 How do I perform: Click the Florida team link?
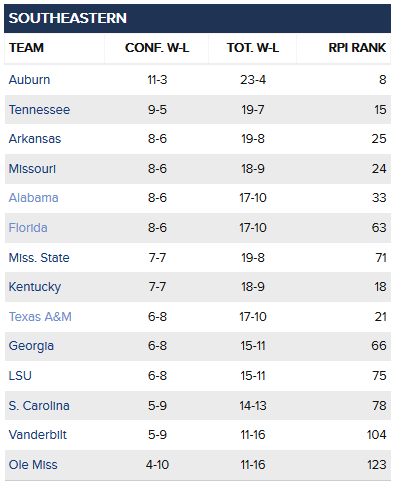(28, 228)
